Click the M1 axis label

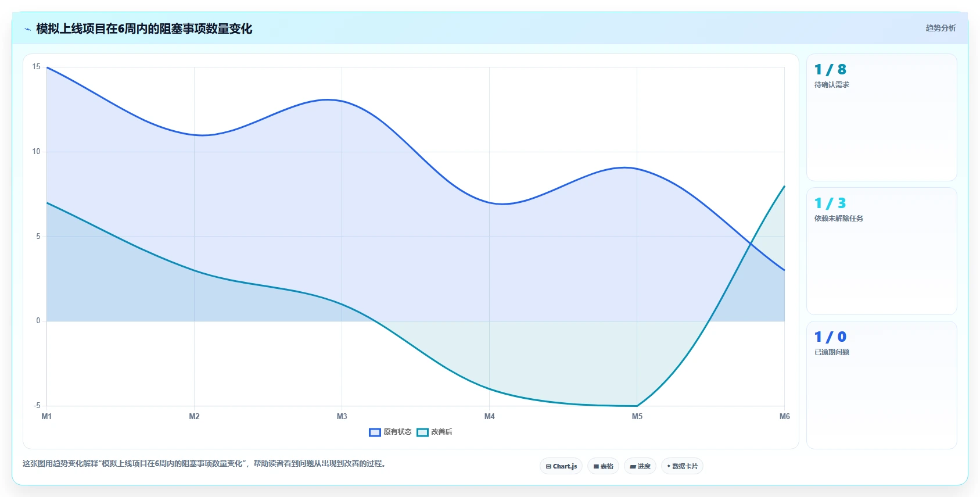pos(46,416)
